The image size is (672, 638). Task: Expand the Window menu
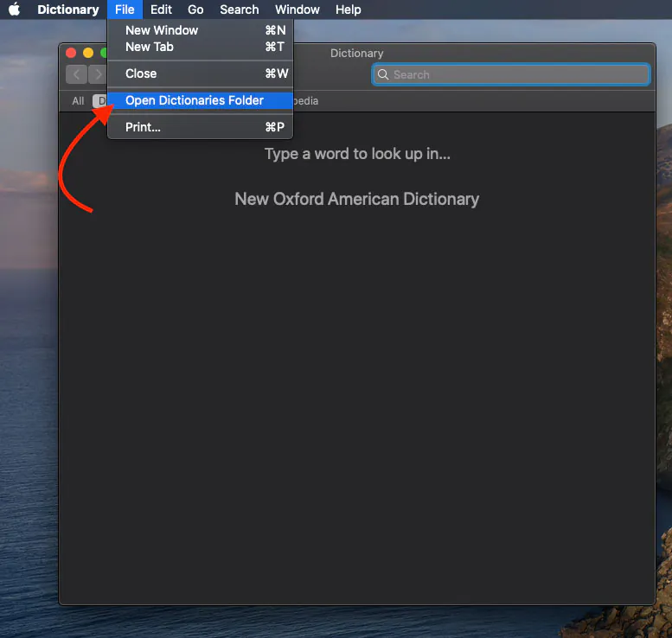point(297,10)
